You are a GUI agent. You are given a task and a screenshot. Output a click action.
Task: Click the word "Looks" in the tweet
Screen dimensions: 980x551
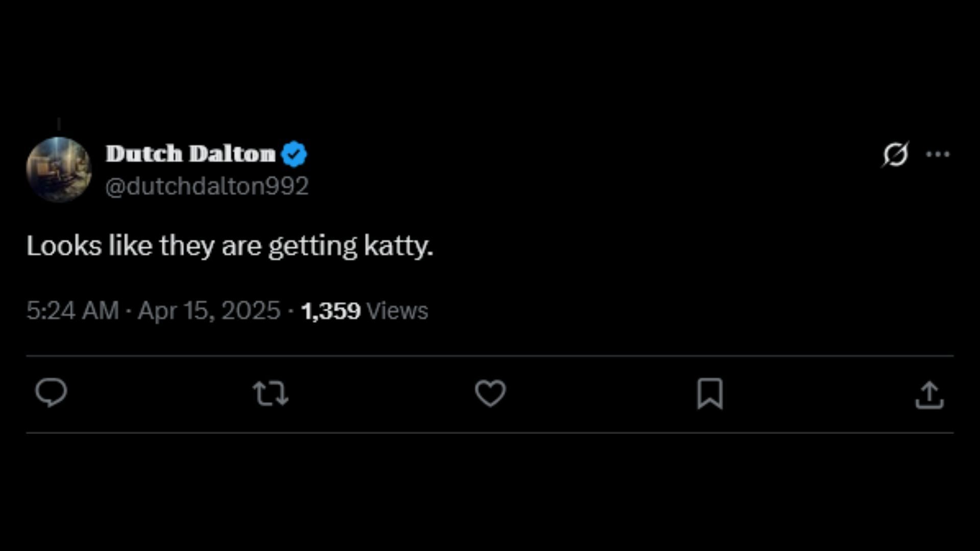coord(64,246)
